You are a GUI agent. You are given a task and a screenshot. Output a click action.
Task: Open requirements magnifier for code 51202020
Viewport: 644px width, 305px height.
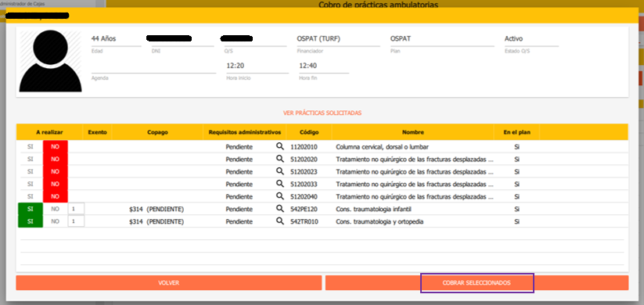pos(280,159)
